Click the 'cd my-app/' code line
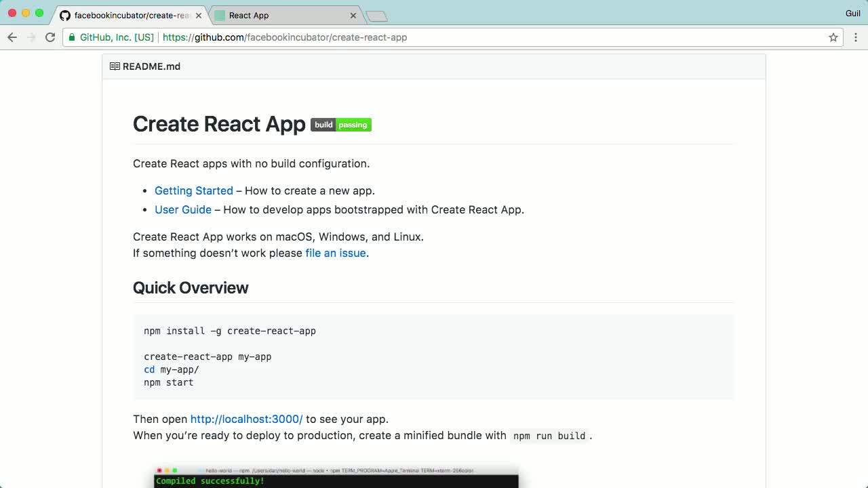The image size is (868, 488). pyautogui.click(x=172, y=369)
